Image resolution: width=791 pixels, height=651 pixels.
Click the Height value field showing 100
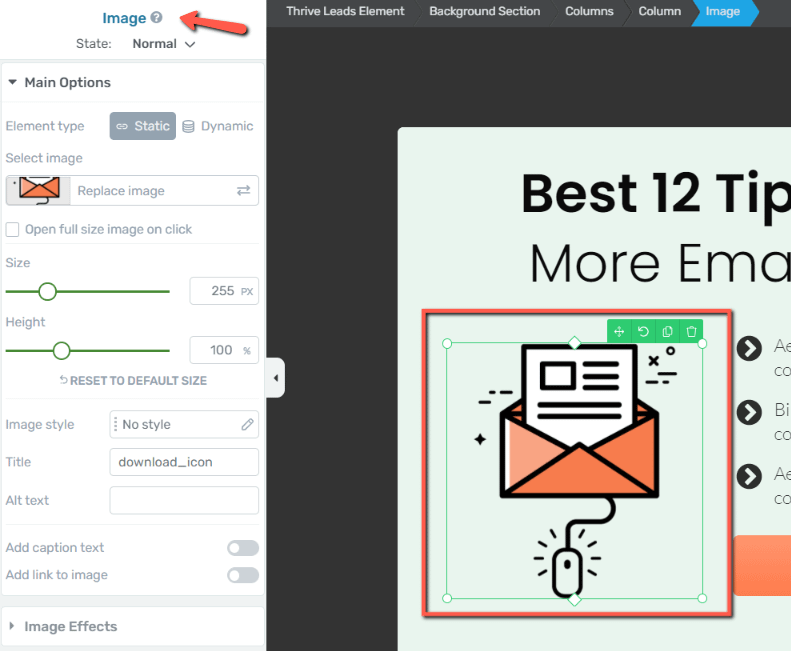(224, 350)
